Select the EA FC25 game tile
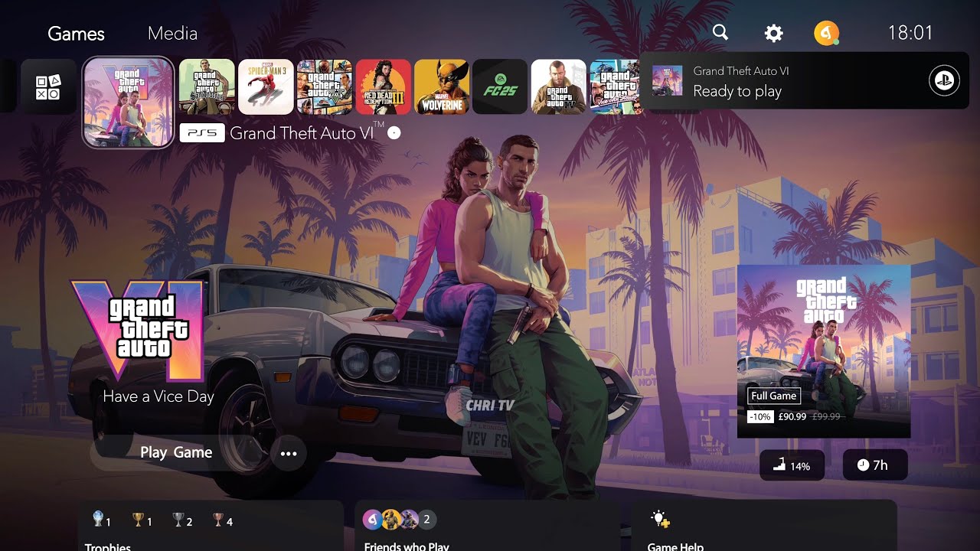Viewport: 980px width, 551px height. tap(500, 86)
